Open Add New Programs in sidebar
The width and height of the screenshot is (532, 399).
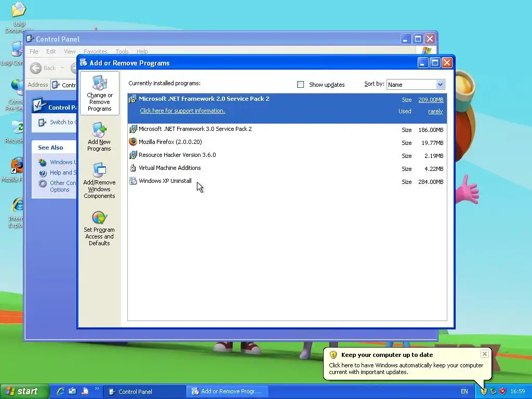(x=99, y=137)
